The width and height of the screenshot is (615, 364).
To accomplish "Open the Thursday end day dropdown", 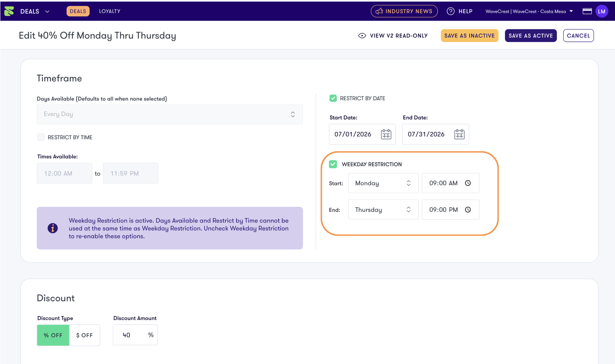I will click(383, 209).
